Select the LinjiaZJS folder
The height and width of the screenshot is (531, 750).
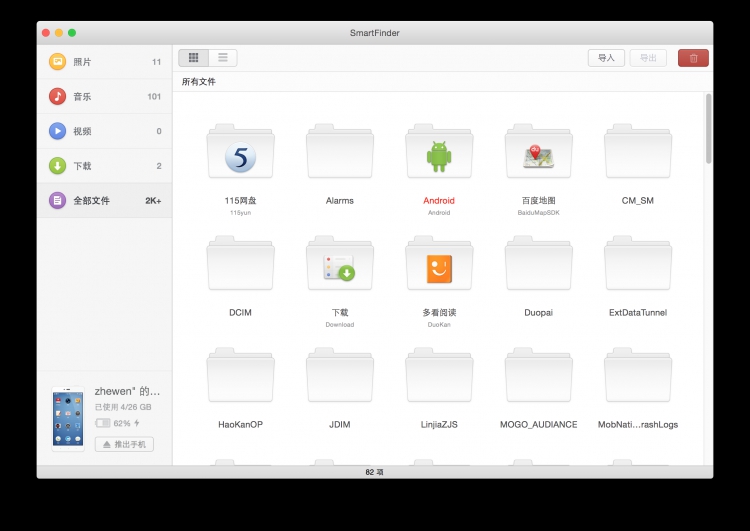(439, 375)
